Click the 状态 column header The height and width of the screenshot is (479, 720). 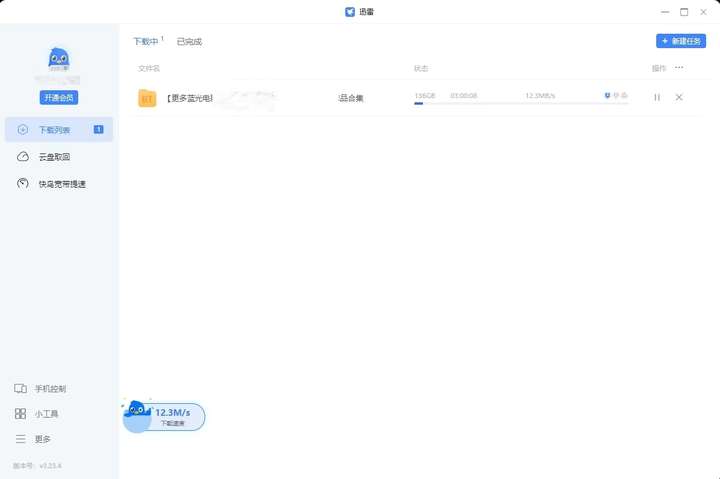(x=421, y=68)
